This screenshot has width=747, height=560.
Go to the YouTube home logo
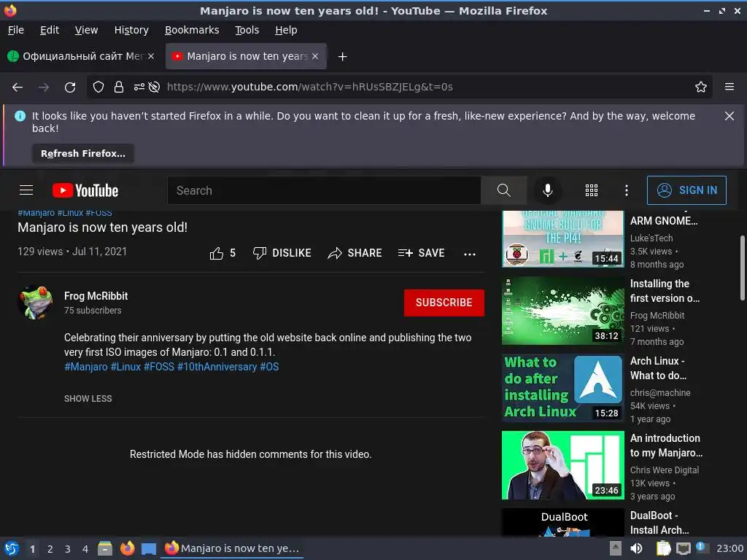click(85, 190)
